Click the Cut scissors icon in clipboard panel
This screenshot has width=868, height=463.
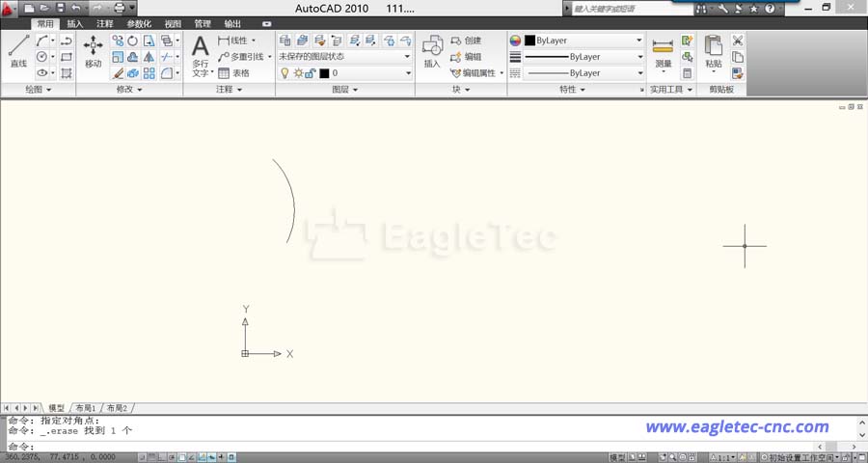(738, 41)
